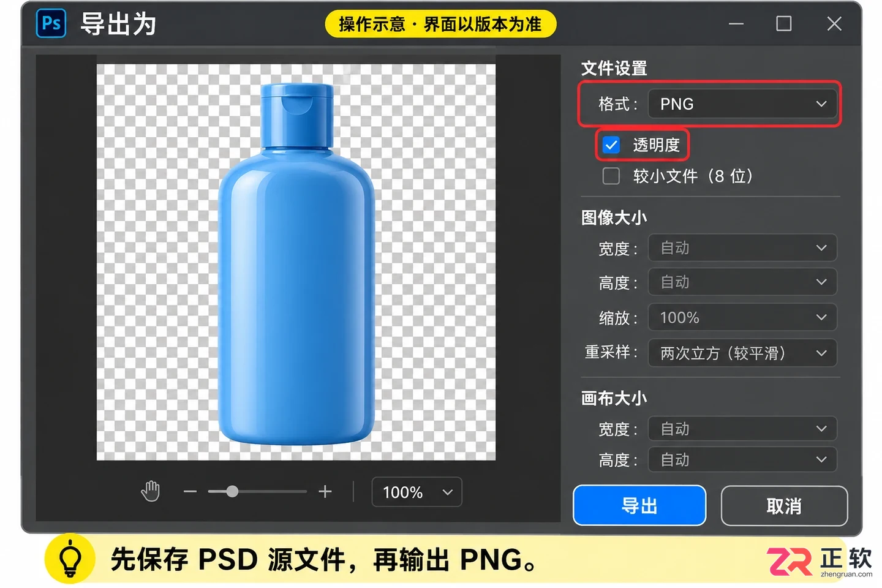Click the preview zoom slider handle
The image size is (882, 588).
click(232, 491)
